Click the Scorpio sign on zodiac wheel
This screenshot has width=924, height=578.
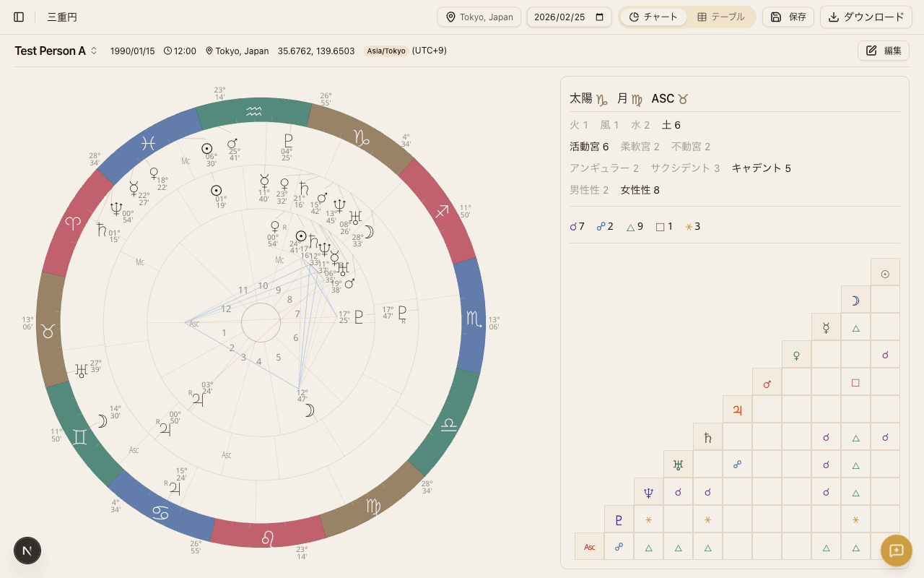click(473, 317)
